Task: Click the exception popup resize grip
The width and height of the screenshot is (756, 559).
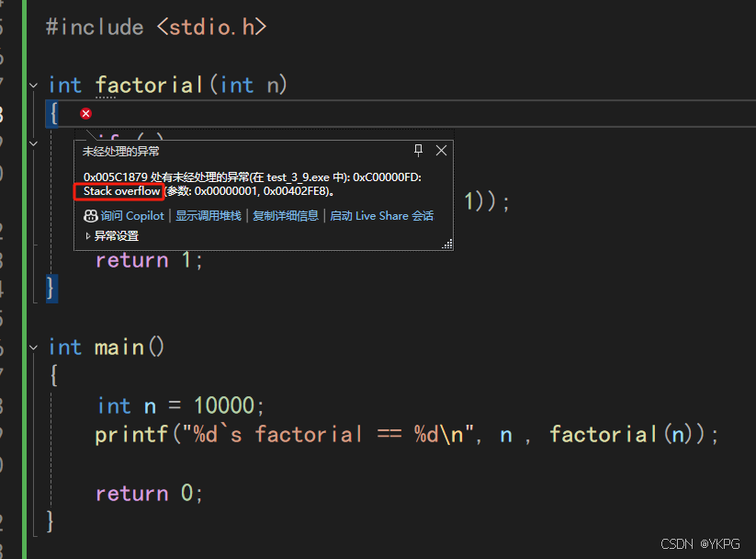Action: (x=447, y=245)
